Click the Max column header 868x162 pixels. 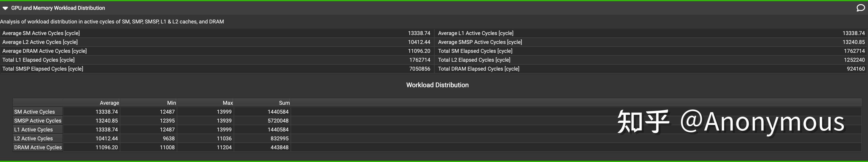[x=227, y=103]
